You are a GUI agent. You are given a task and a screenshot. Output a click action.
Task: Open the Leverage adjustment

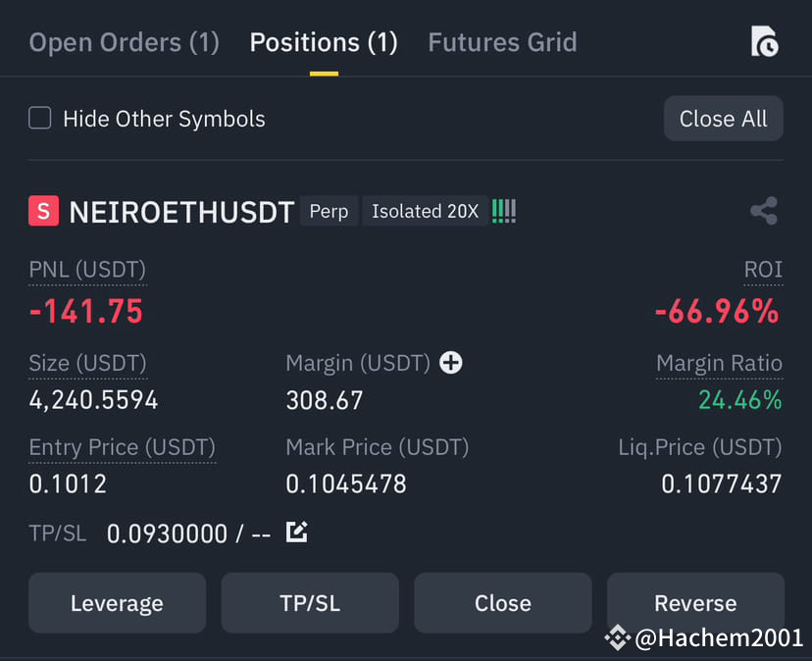click(117, 602)
